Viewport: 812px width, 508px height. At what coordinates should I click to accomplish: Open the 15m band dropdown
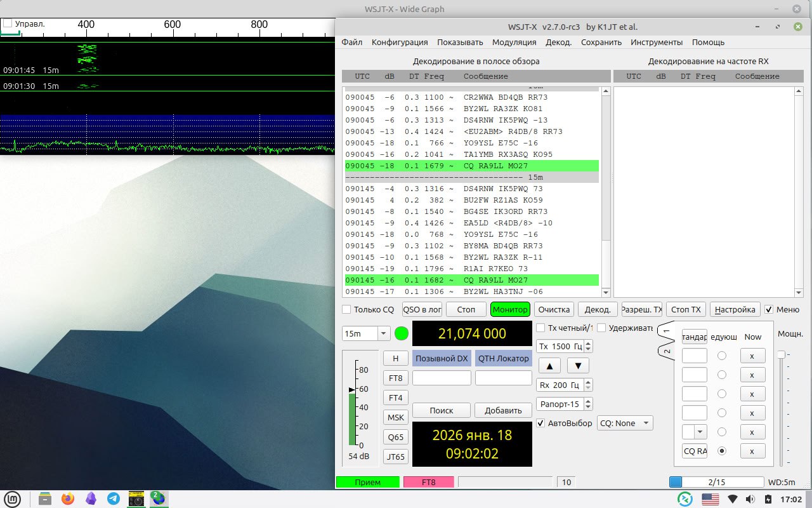pyautogui.click(x=366, y=333)
